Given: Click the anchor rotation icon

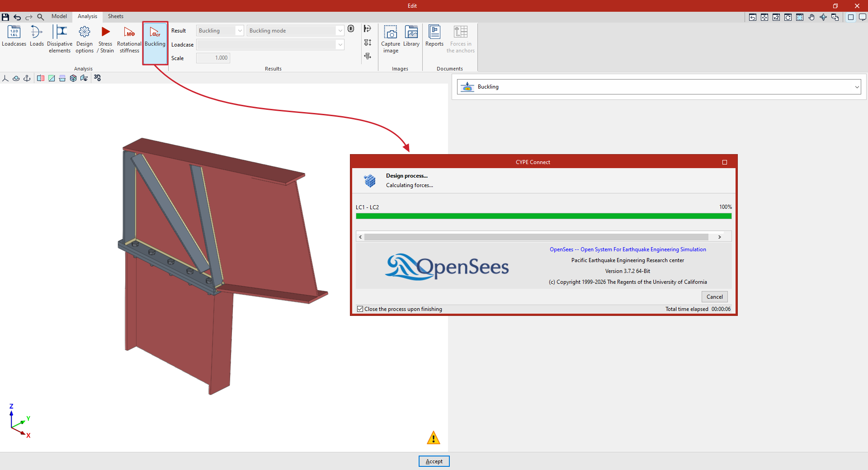Looking at the screenshot, I should [27, 78].
